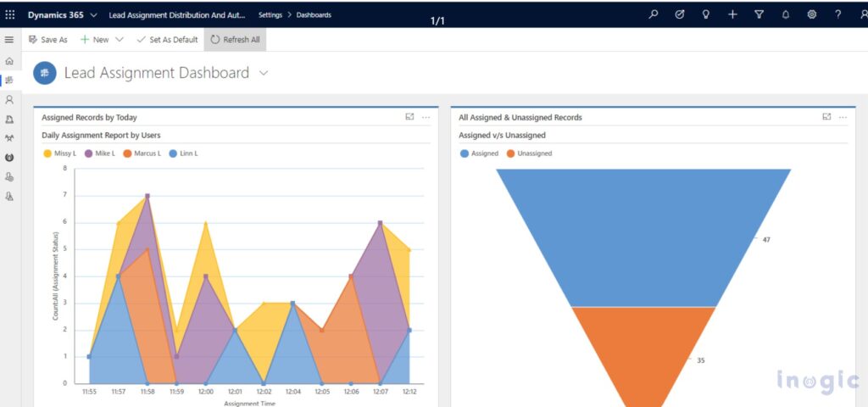Click the plus quick create icon

(x=732, y=15)
